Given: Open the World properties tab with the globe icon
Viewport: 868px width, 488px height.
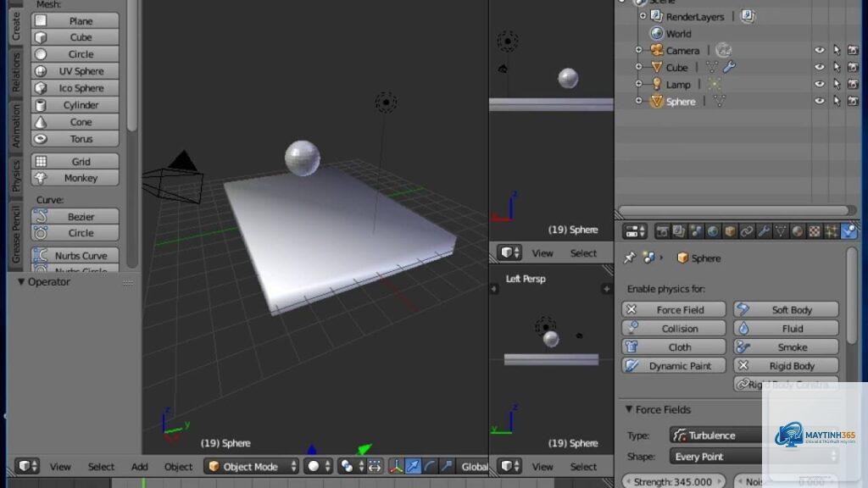Looking at the screenshot, I should (713, 231).
